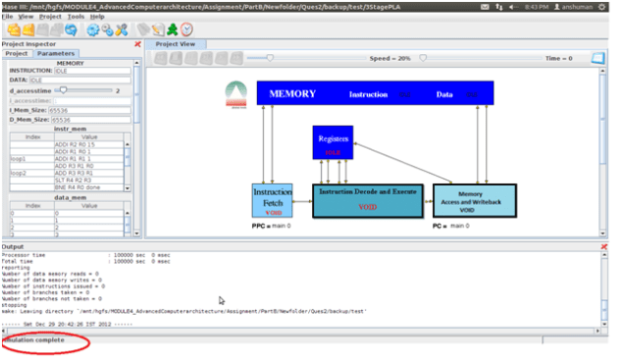This screenshot has height=364, width=623.
Task: Select the Instruction Decode and Execute block
Action: 368,201
